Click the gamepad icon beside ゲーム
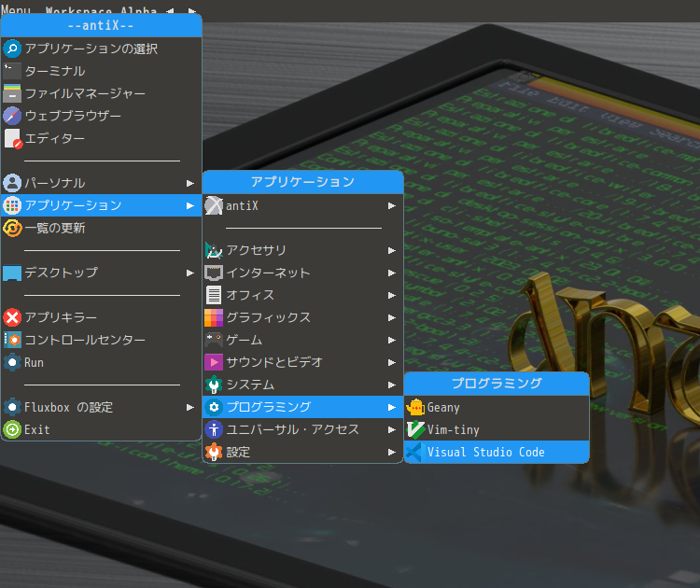This screenshot has height=588, width=700. (x=214, y=341)
